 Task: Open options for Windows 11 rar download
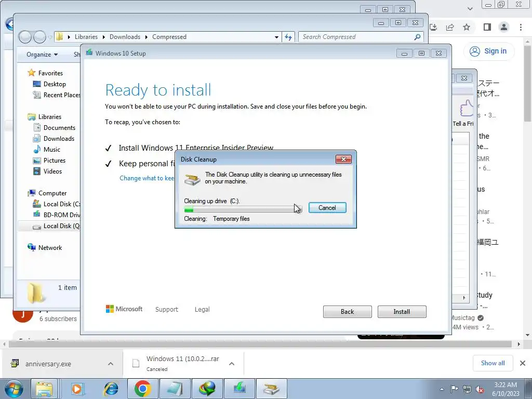click(x=232, y=364)
